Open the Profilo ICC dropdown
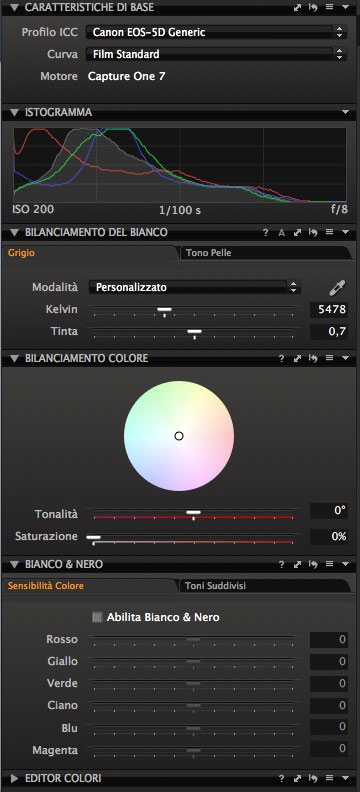 (x=217, y=32)
